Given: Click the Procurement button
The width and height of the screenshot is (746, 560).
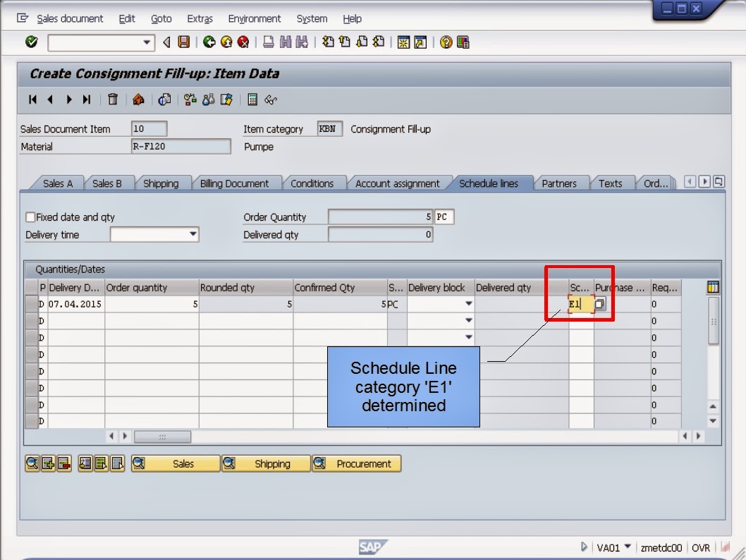Looking at the screenshot, I should [x=364, y=463].
